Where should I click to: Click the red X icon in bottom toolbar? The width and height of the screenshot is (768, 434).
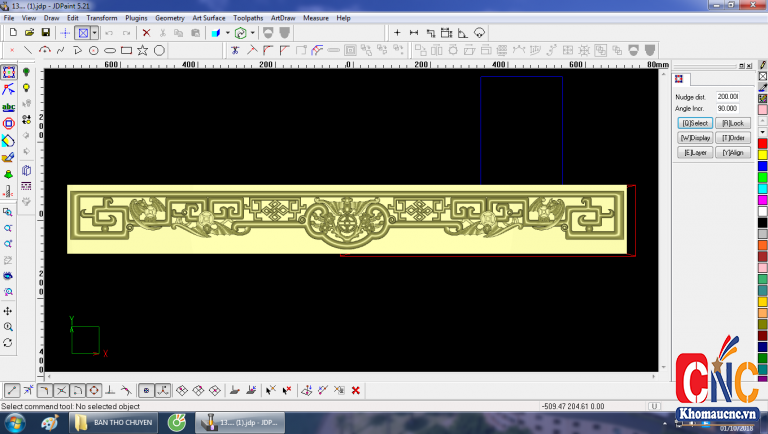pyautogui.click(x=355, y=390)
